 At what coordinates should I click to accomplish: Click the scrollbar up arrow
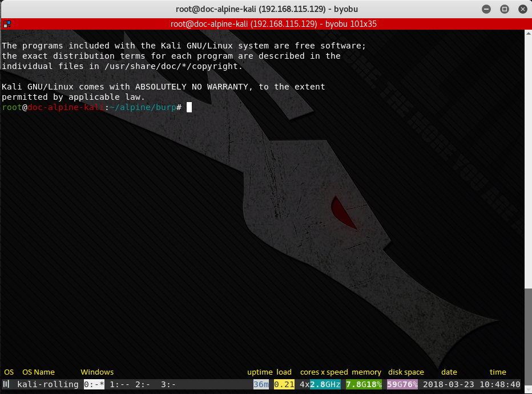tap(528, 33)
